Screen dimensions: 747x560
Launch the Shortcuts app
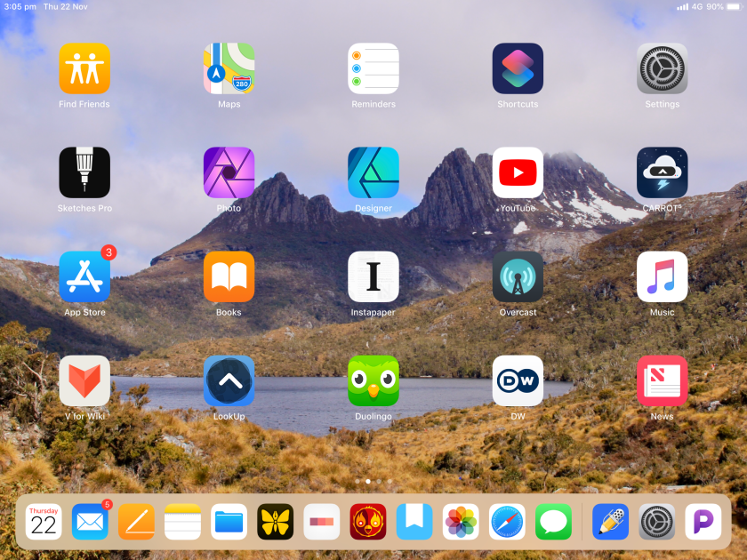tap(518, 68)
